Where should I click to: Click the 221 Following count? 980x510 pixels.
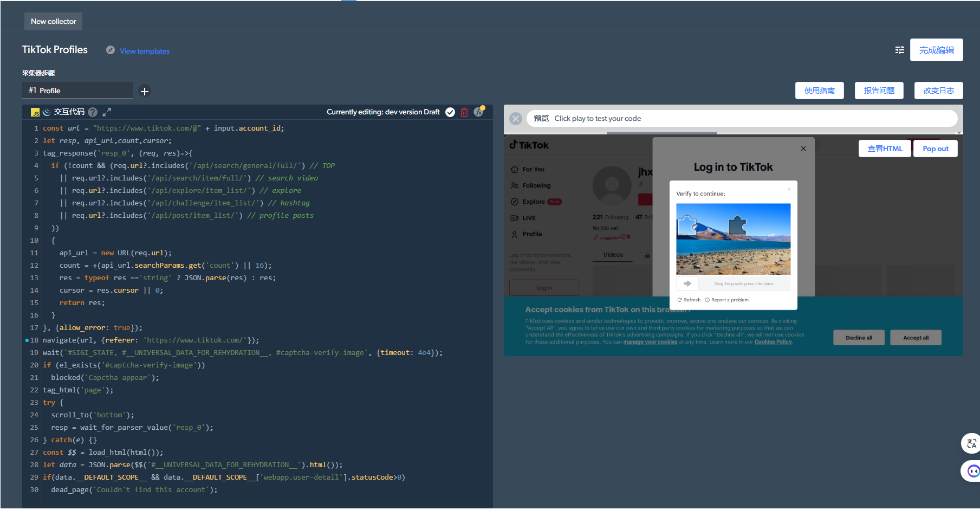click(611, 217)
